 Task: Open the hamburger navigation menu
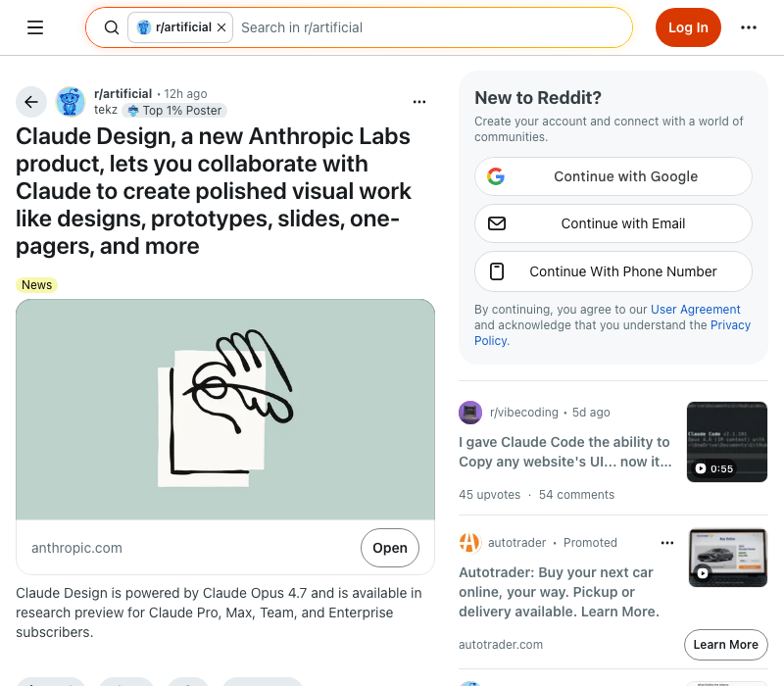(35, 27)
